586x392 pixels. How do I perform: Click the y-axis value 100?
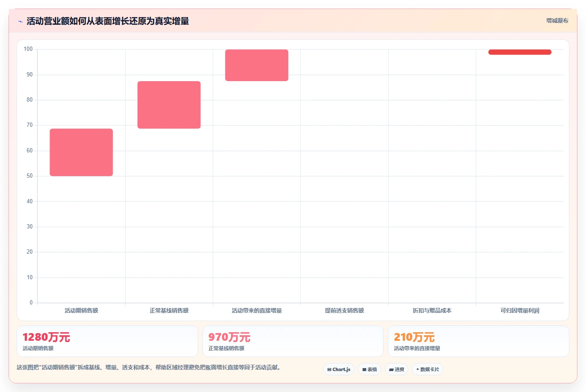[28, 49]
